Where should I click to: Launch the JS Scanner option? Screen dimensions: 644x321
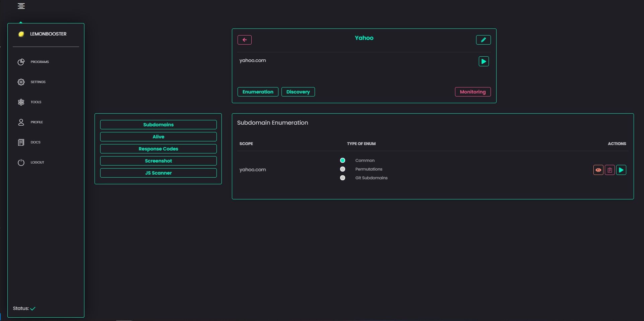coord(158,173)
